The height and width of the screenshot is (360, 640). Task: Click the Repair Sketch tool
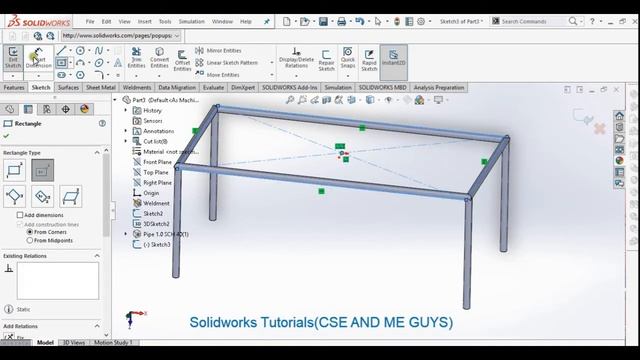tap(326, 60)
